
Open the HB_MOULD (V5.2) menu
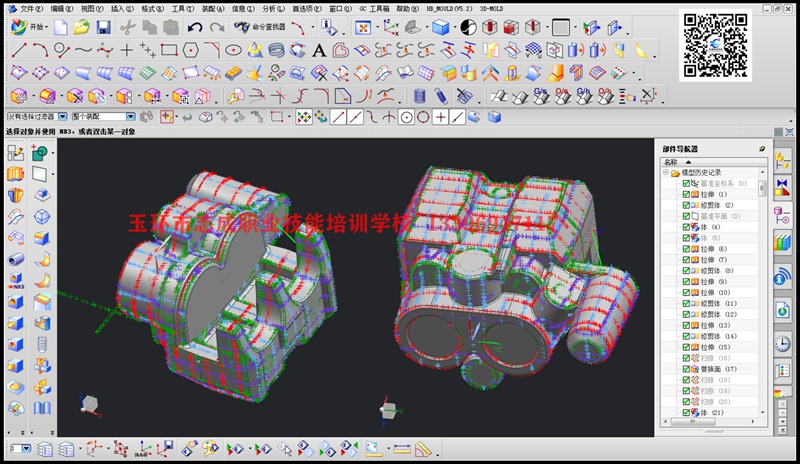tap(449, 9)
